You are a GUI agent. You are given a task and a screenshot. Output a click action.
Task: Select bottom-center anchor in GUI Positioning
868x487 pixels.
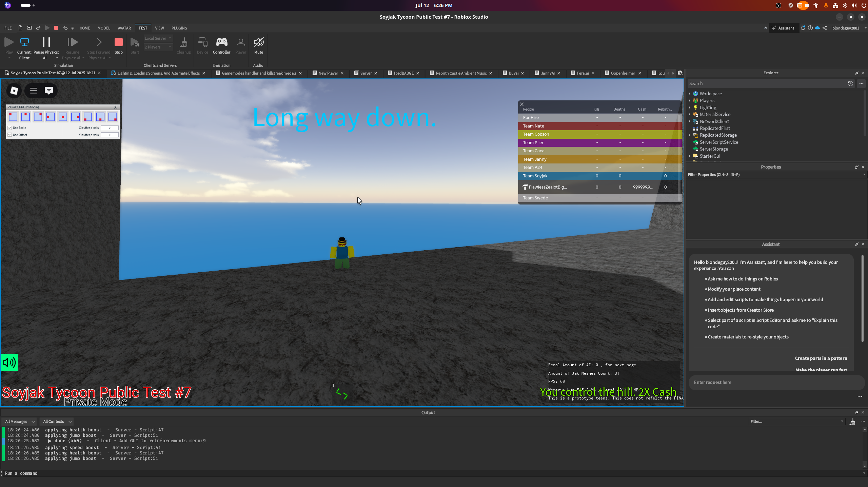coord(100,117)
